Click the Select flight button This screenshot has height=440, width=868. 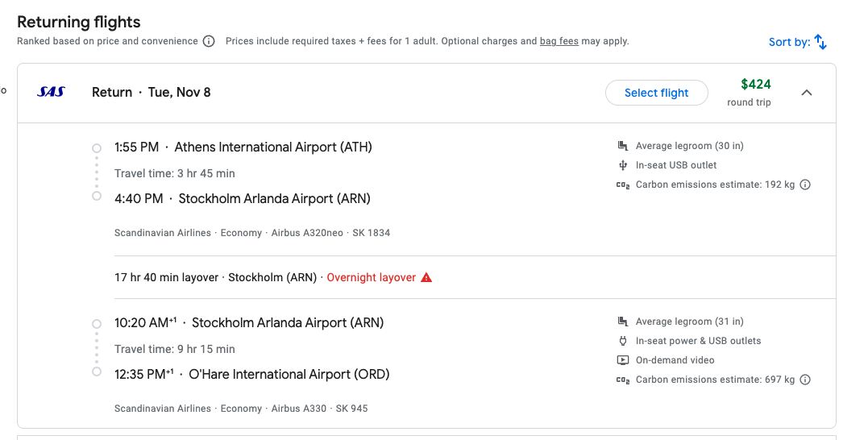657,93
